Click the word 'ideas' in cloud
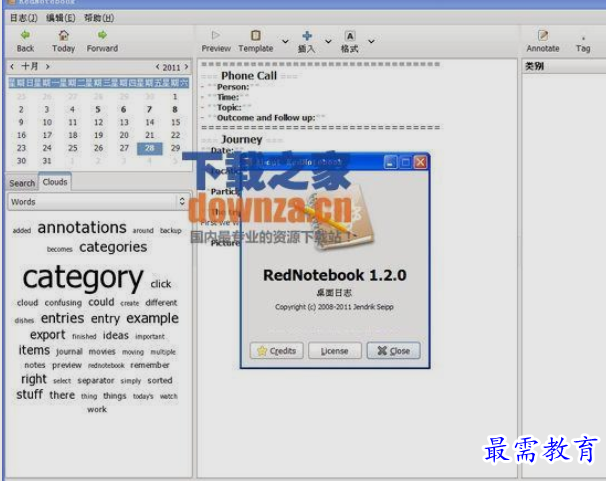606x481 pixels. click(x=116, y=335)
